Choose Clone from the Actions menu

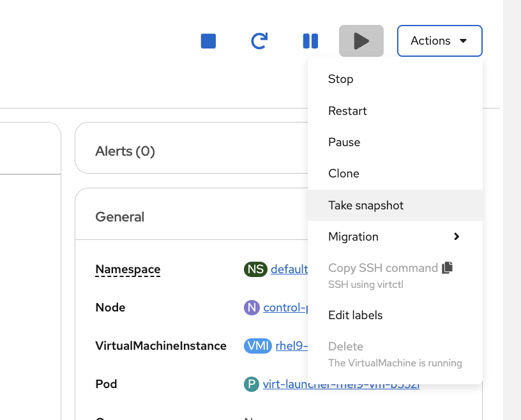[344, 173]
